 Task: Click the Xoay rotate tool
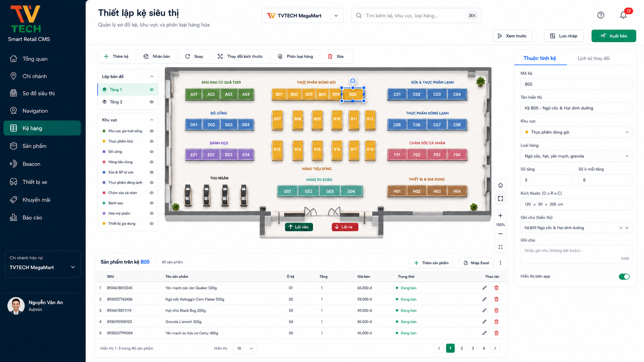click(194, 56)
